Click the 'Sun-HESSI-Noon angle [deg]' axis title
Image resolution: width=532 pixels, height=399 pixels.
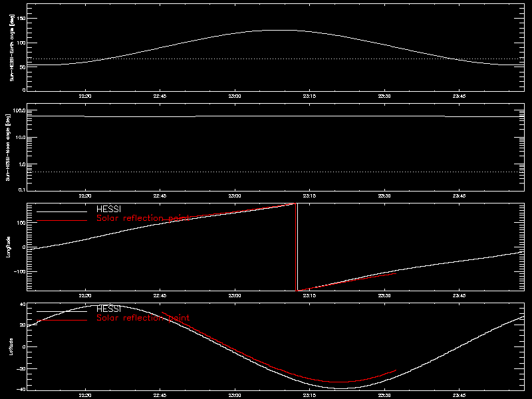[8, 147]
